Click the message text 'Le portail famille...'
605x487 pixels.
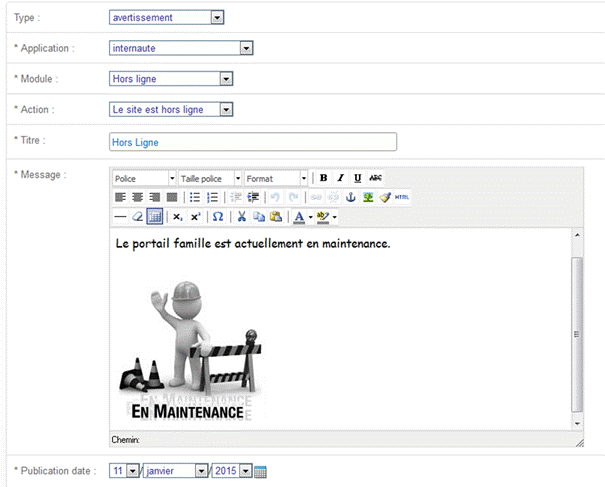coord(253,244)
